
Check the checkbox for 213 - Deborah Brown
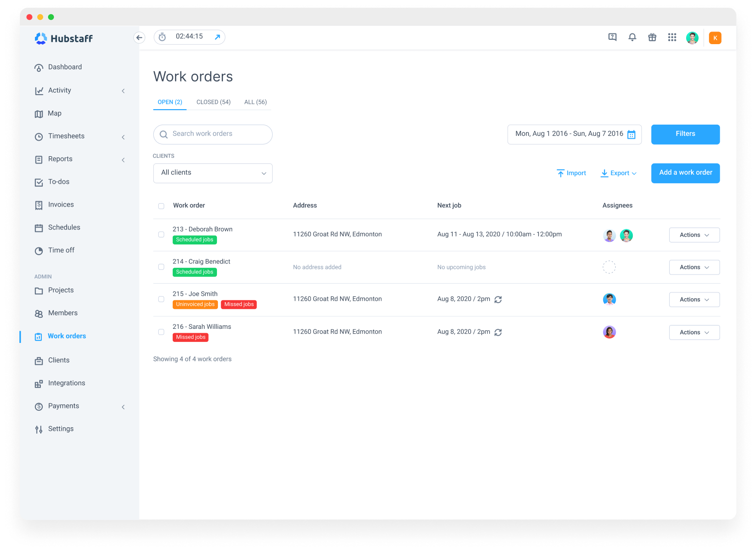pyautogui.click(x=161, y=234)
